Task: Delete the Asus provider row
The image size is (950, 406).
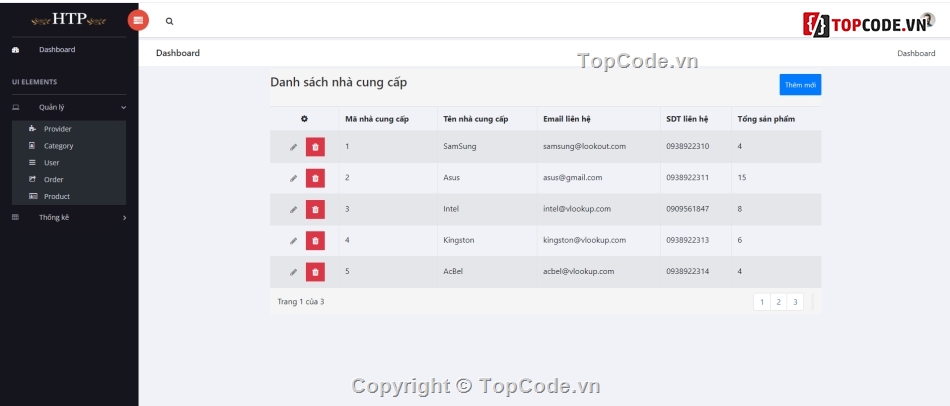Action: click(315, 178)
